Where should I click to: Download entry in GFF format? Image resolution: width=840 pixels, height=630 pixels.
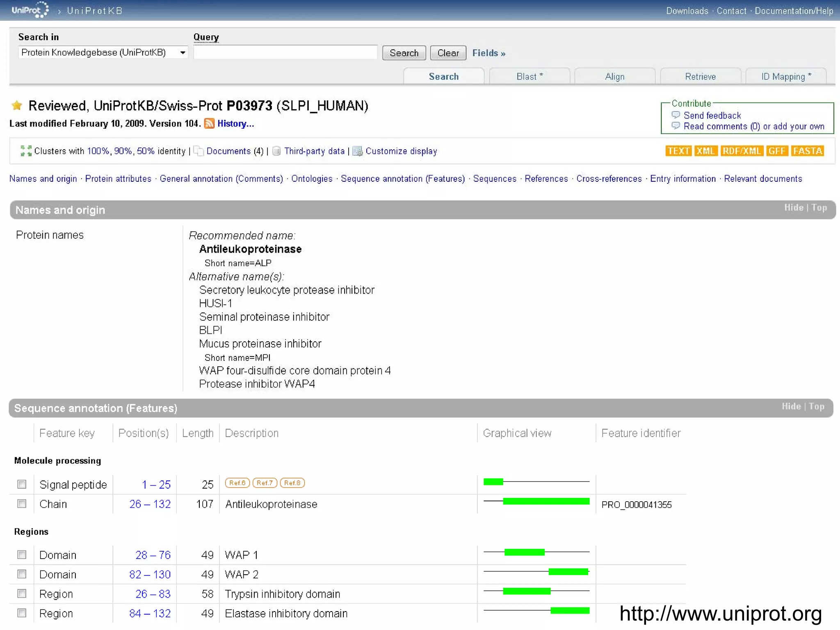tap(777, 151)
